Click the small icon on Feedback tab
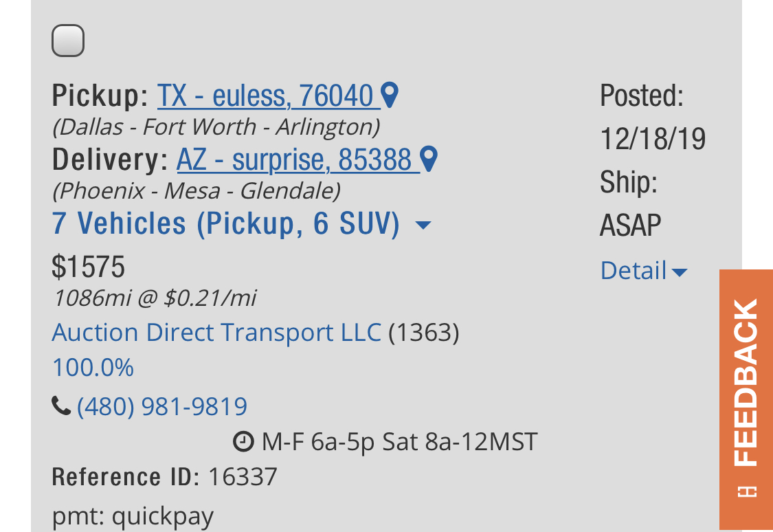 point(746,491)
